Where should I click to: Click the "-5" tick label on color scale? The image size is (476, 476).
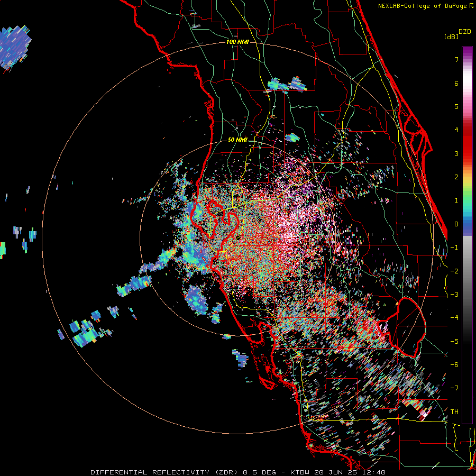pos(454,342)
